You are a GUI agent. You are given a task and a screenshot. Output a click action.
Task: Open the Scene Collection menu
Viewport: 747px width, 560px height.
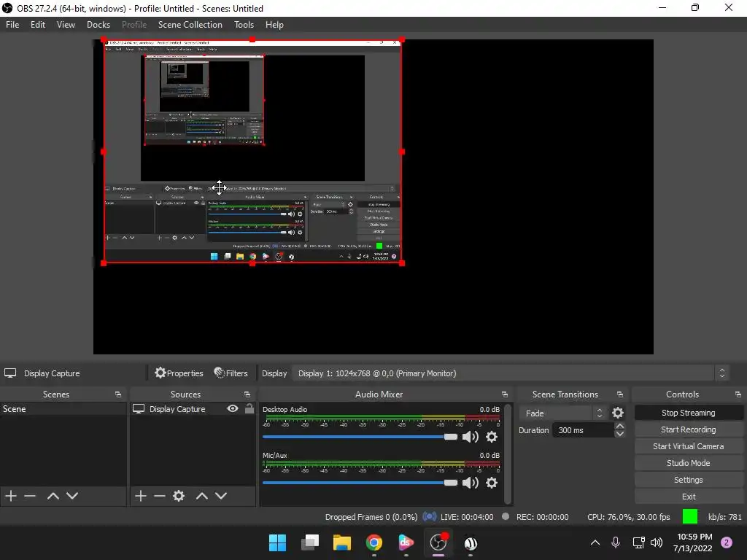[x=190, y=25]
